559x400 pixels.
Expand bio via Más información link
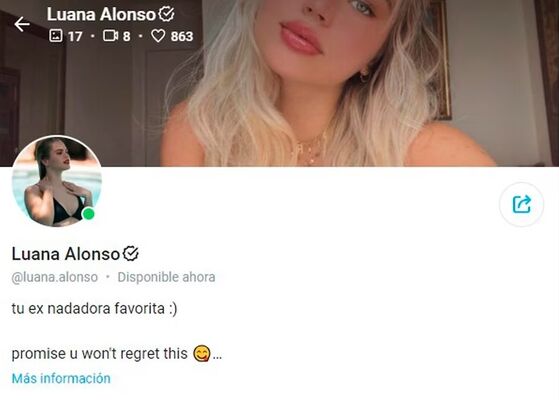click(x=61, y=378)
